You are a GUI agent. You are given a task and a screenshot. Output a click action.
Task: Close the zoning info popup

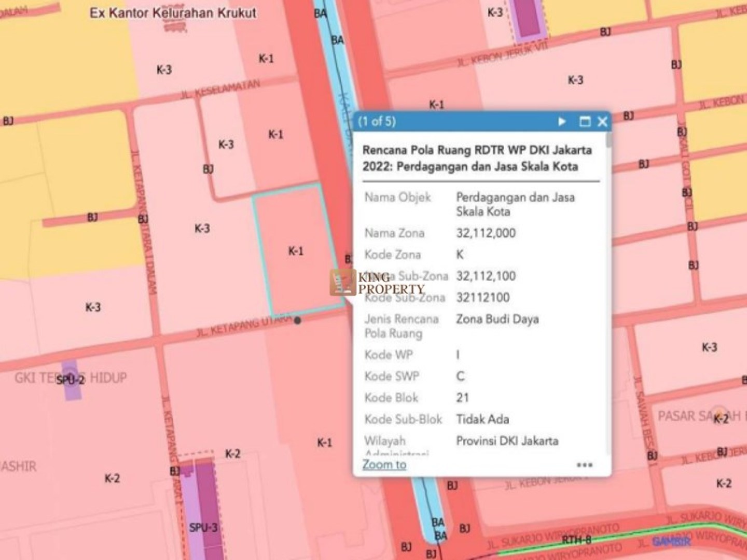coord(602,122)
